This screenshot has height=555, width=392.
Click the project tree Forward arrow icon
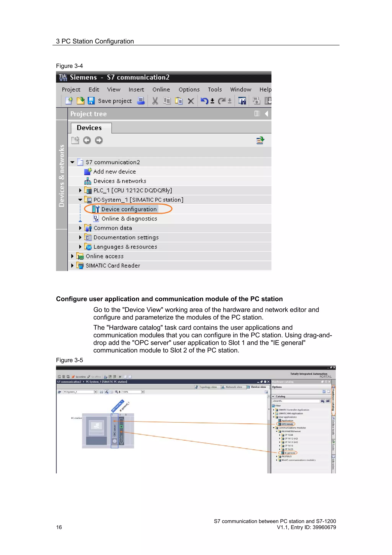point(99,140)
